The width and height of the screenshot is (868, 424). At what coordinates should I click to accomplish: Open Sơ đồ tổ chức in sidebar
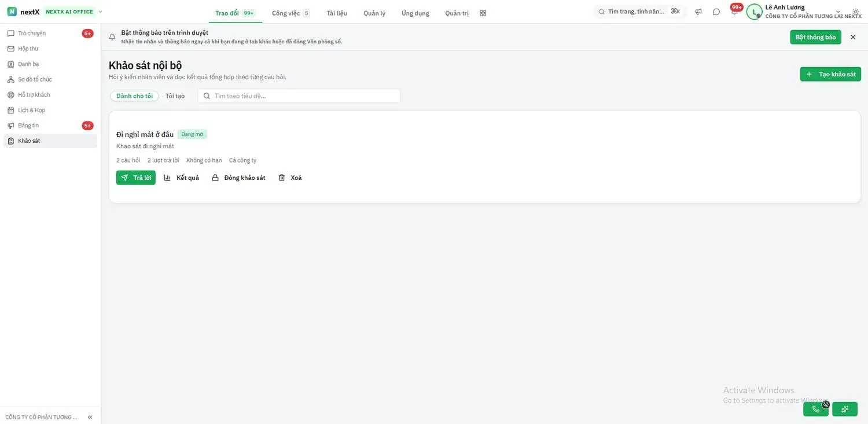click(x=50, y=79)
